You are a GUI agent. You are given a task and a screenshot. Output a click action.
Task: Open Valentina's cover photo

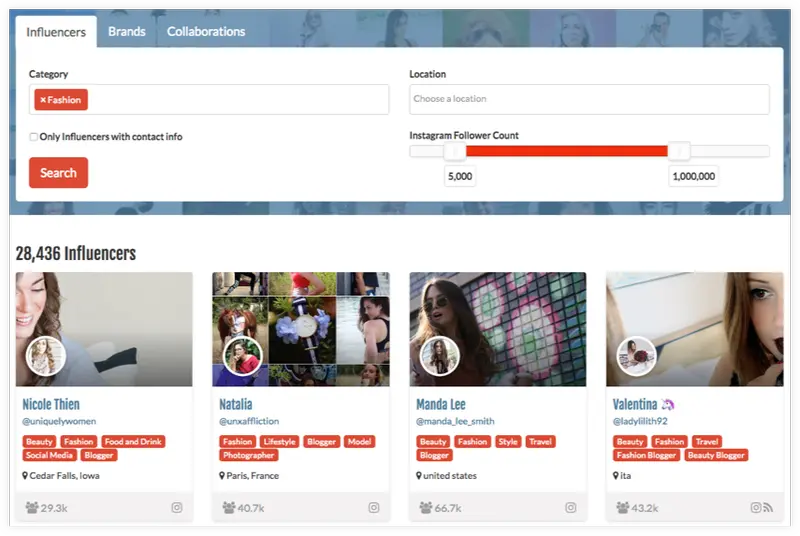[x=695, y=329]
